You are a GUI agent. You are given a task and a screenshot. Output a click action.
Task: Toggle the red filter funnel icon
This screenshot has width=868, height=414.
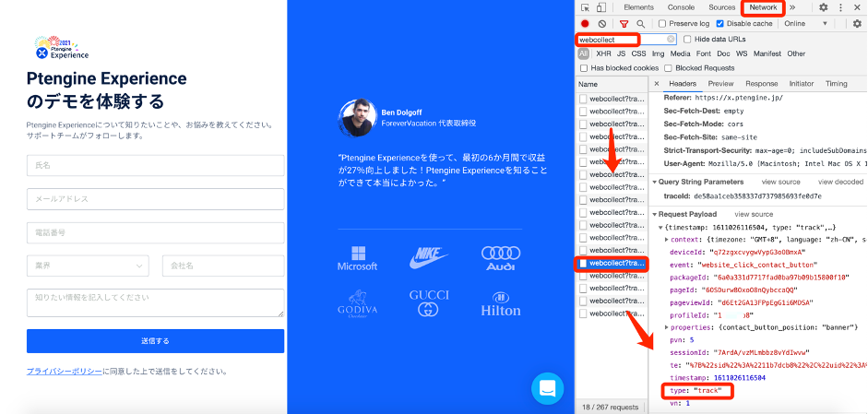tap(624, 24)
